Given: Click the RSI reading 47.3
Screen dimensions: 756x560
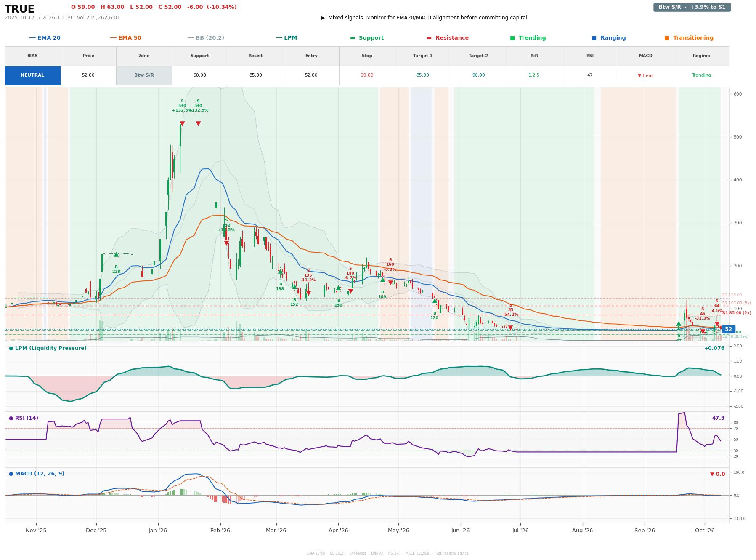Looking at the screenshot, I should (718, 418).
